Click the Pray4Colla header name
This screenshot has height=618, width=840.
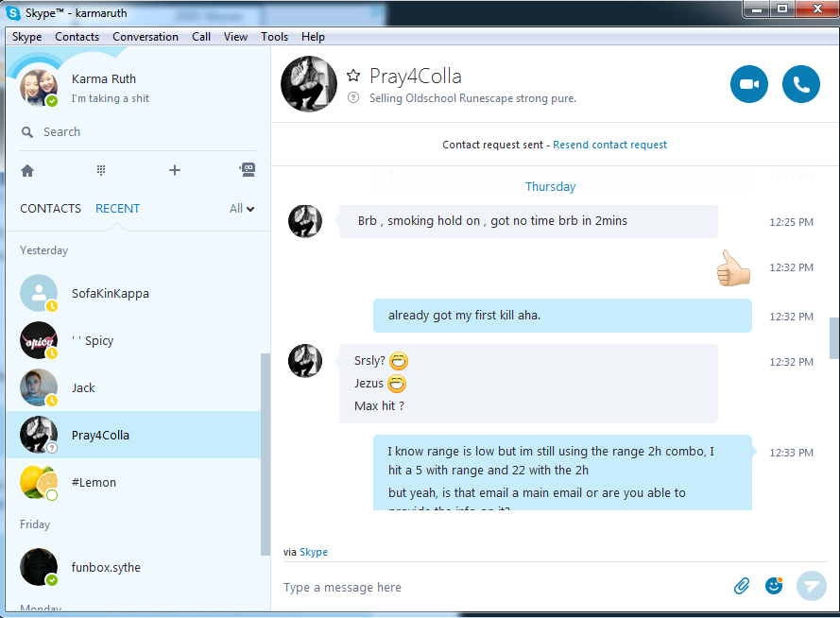click(415, 76)
